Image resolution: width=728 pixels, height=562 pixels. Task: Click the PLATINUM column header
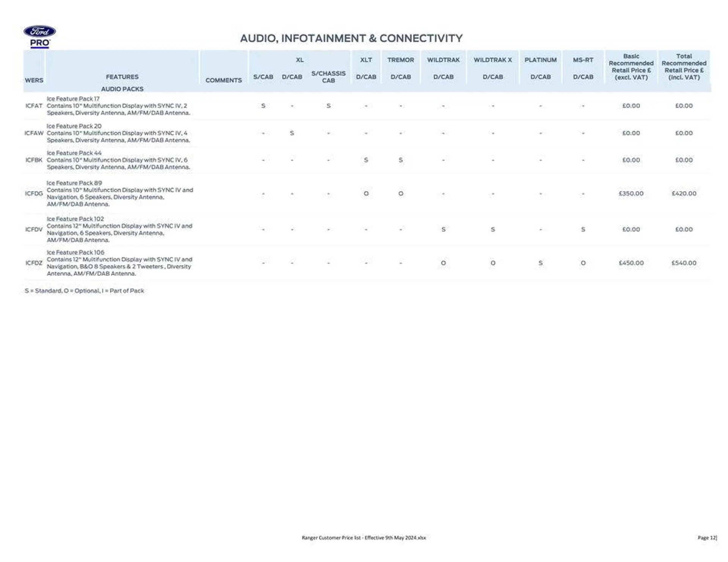tap(540, 60)
